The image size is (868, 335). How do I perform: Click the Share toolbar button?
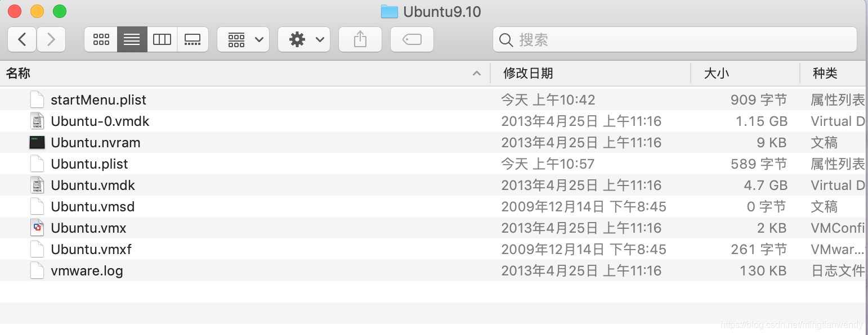tap(360, 39)
